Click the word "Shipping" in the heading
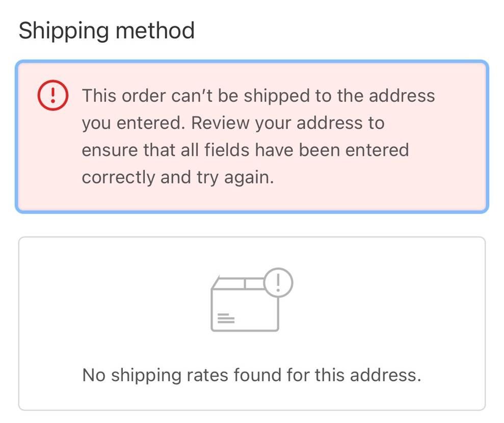 63,31
